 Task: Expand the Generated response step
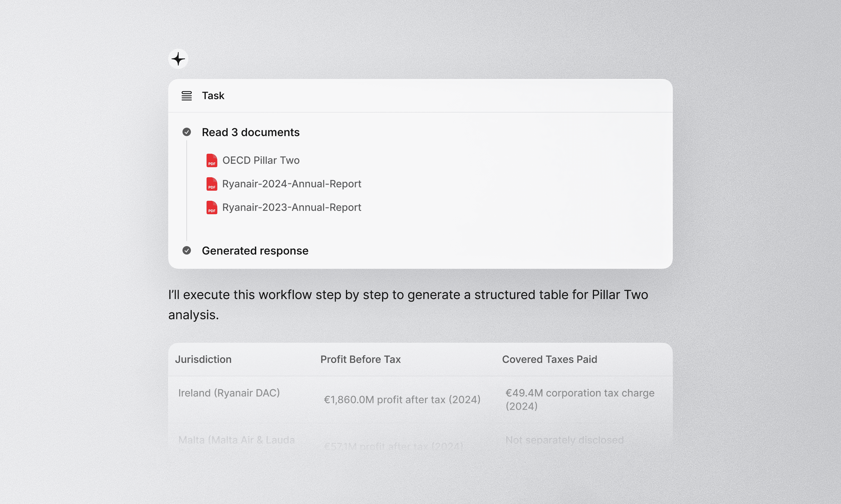click(x=255, y=251)
